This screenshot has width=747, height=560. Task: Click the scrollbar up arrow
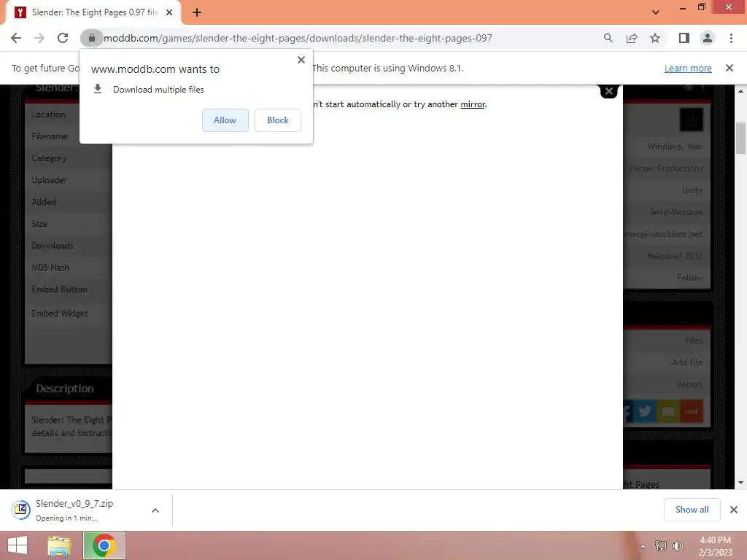point(740,90)
